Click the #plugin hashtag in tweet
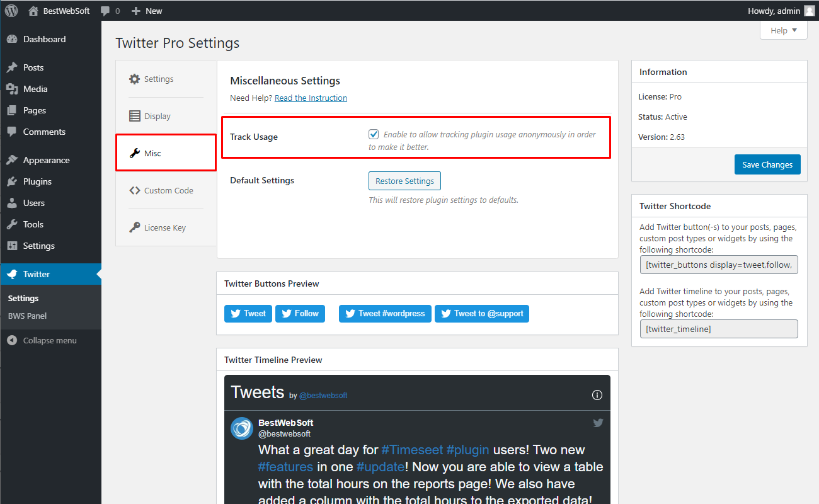This screenshot has height=504, width=819. (467, 450)
